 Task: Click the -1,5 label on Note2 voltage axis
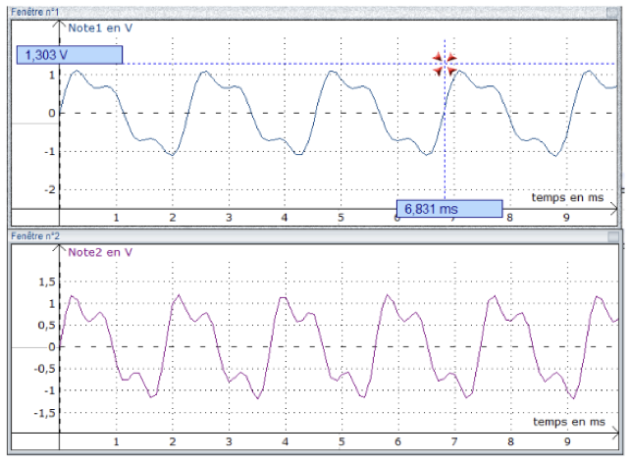(42, 411)
